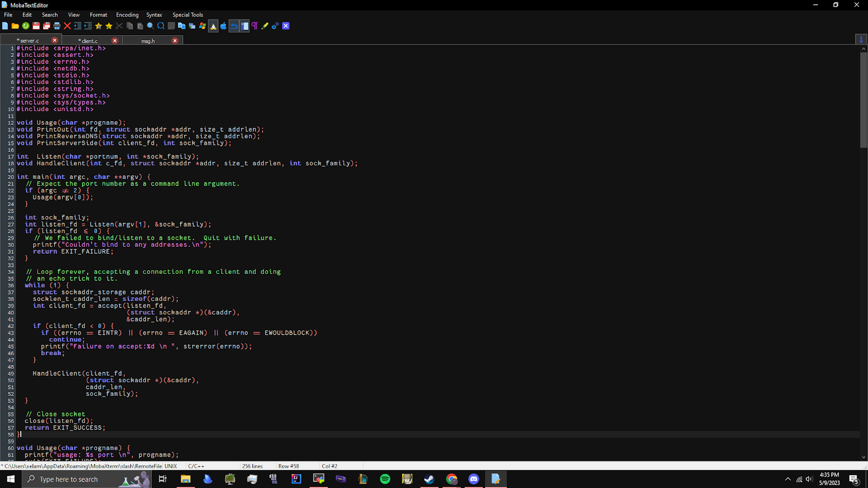Toggle paragraph marks with the pilcrow icon
868x488 pixels.
(254, 26)
